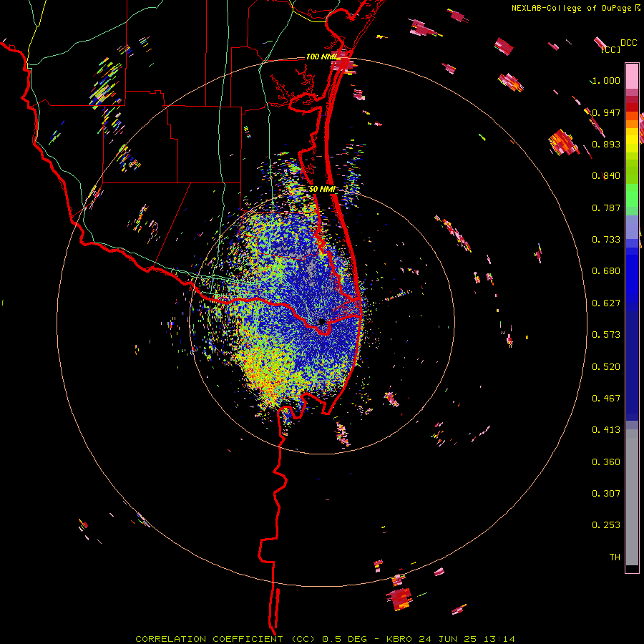
Task: Click the 0.947 color scale value
Action: pos(606,112)
